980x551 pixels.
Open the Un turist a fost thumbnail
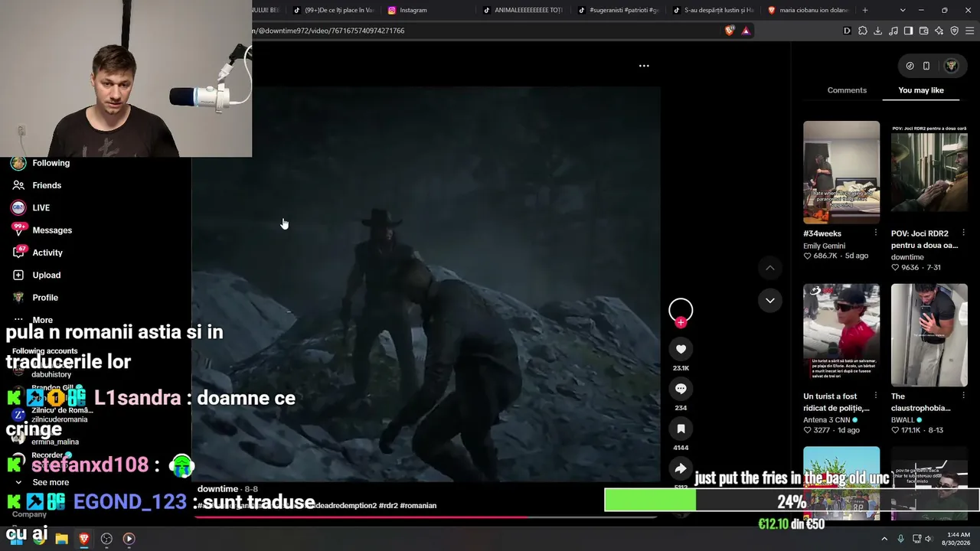click(x=841, y=335)
